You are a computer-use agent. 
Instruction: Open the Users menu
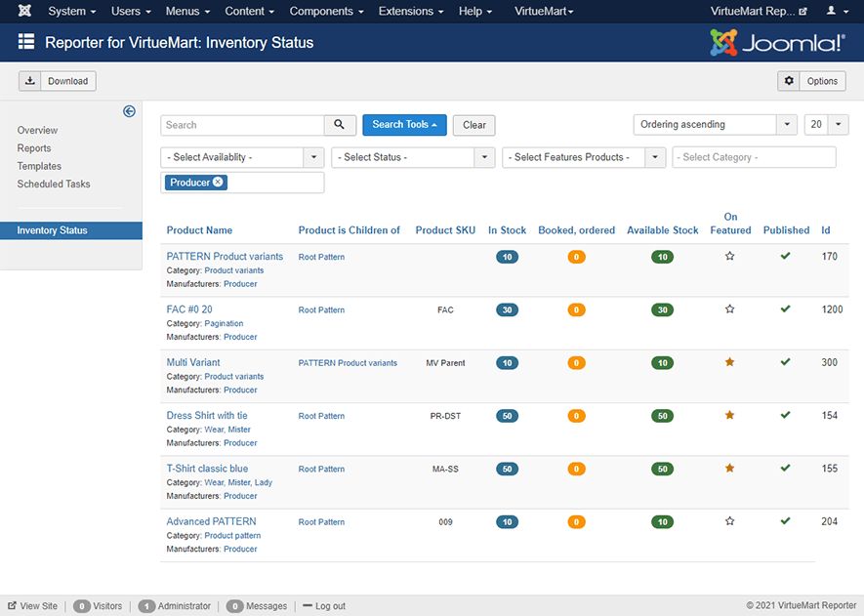pos(131,11)
